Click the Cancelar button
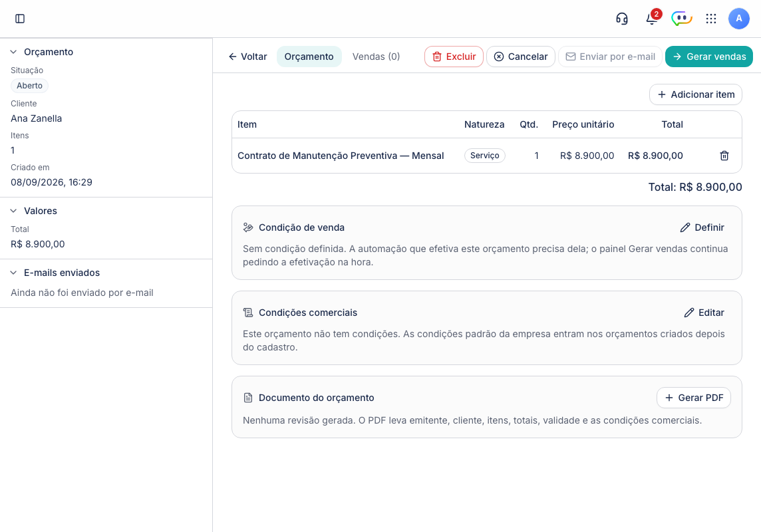This screenshot has height=532, width=761. pos(520,57)
